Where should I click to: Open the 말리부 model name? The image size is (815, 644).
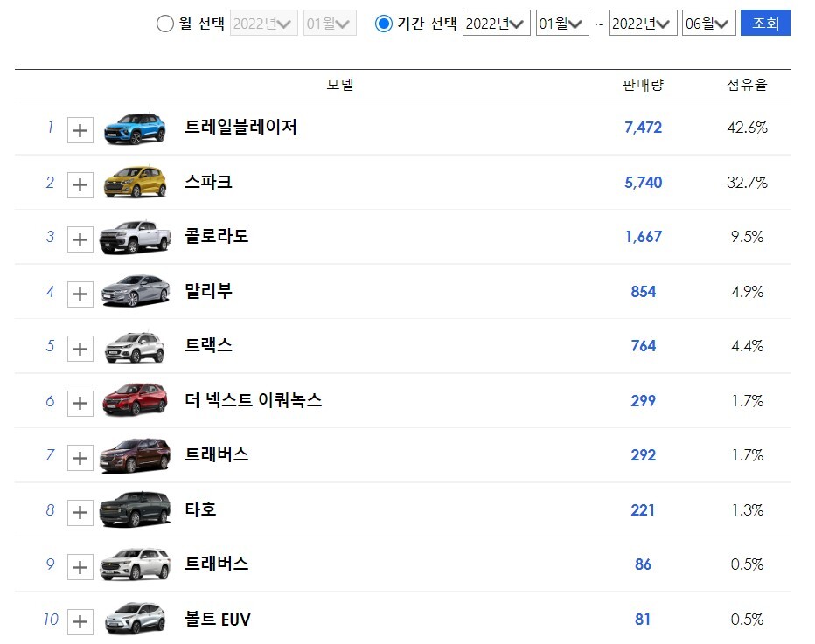[x=208, y=291]
